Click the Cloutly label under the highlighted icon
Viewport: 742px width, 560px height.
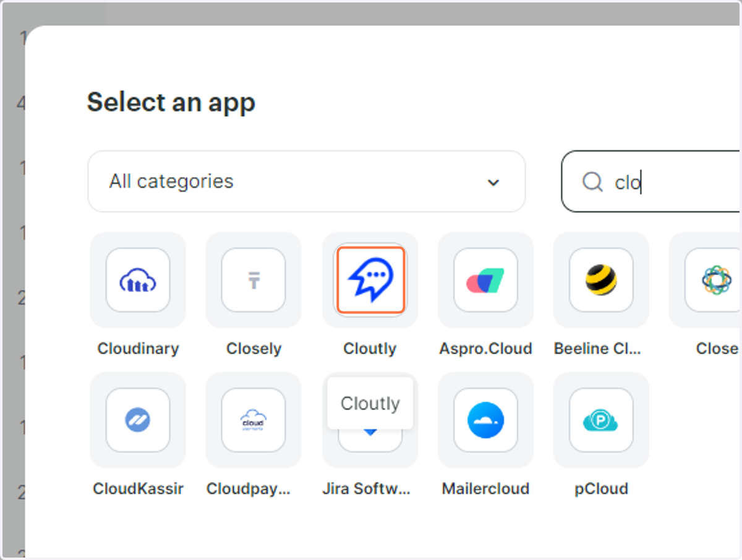click(370, 349)
